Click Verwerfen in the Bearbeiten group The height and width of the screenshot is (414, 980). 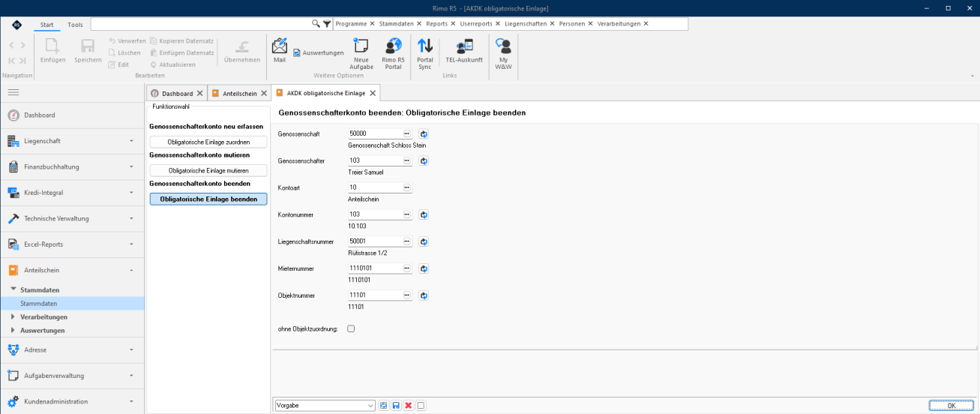click(x=127, y=40)
